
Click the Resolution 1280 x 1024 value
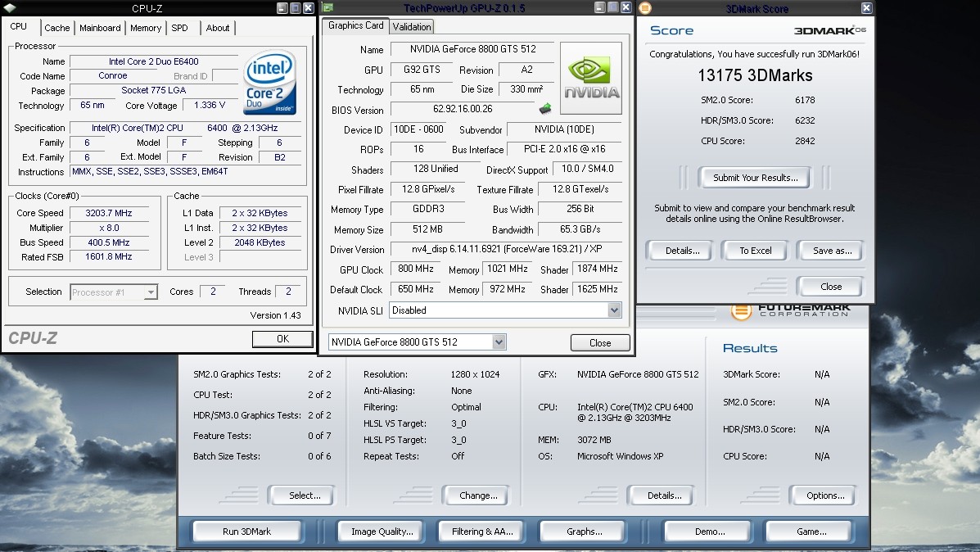pos(475,374)
